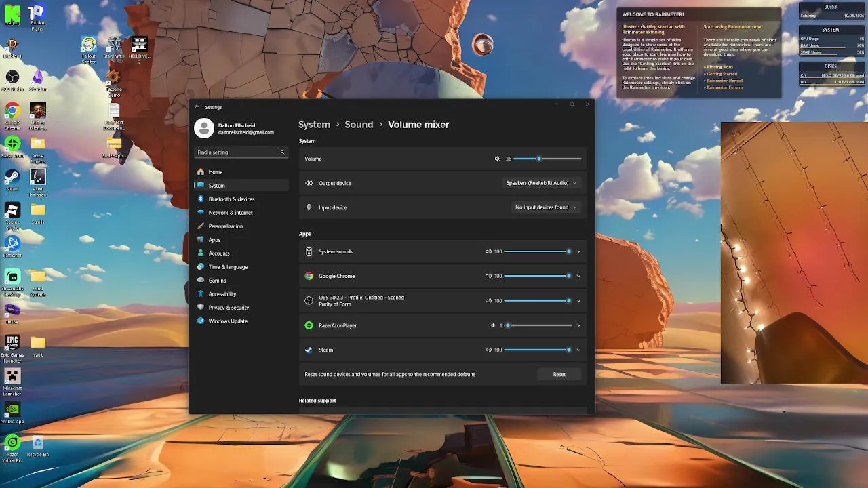The width and height of the screenshot is (868, 488).
Task: Open the Home settings page
Action: pos(241,172)
